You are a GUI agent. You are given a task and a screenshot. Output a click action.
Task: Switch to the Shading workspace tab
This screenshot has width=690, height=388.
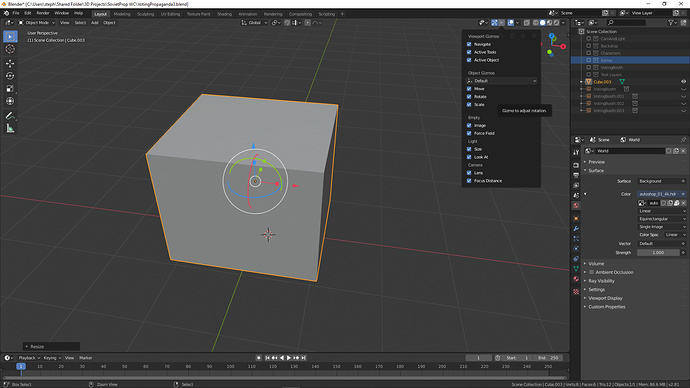pyautogui.click(x=224, y=14)
